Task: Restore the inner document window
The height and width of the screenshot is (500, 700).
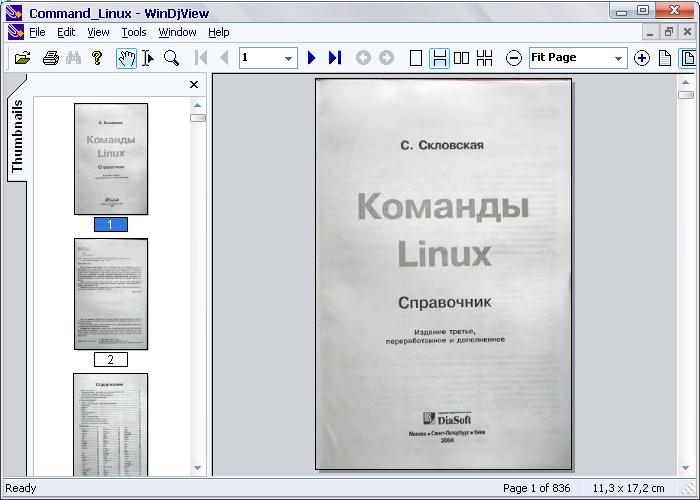Action: click(x=669, y=32)
